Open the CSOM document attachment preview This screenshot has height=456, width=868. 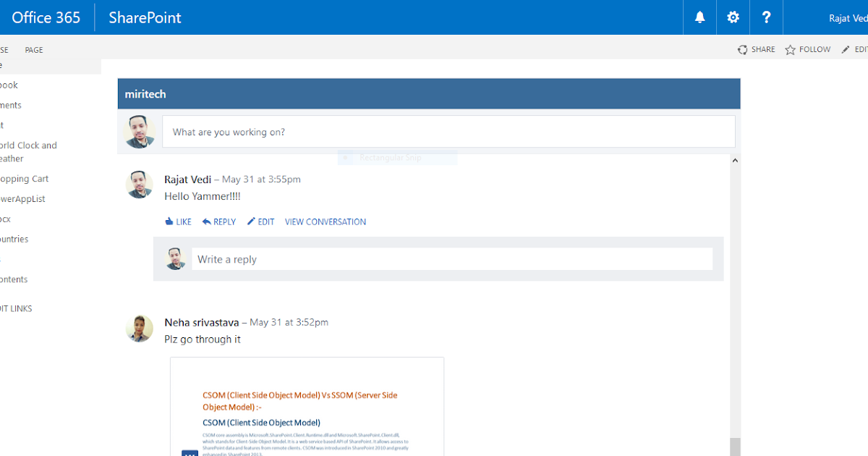[306, 405]
